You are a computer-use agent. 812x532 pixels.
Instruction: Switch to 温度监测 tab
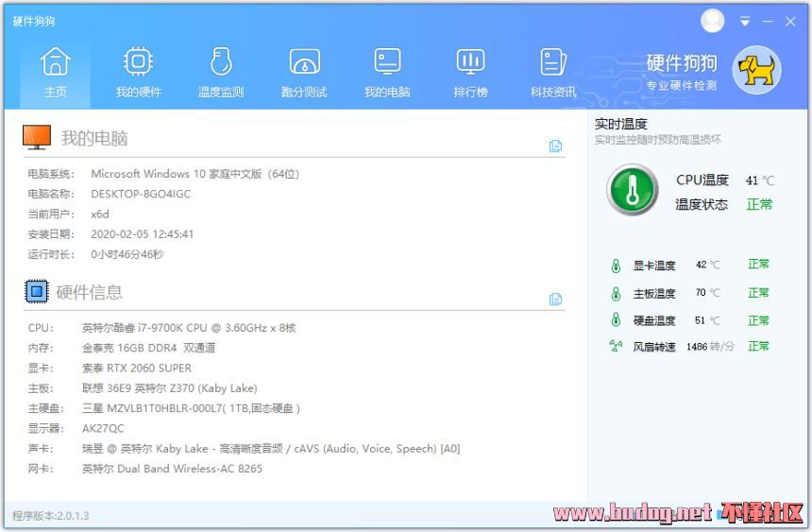(x=221, y=73)
